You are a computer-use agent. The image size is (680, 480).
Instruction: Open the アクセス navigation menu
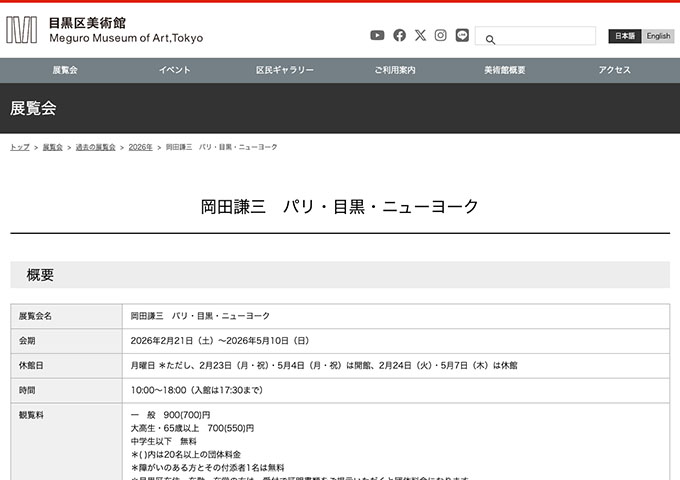coord(615,70)
